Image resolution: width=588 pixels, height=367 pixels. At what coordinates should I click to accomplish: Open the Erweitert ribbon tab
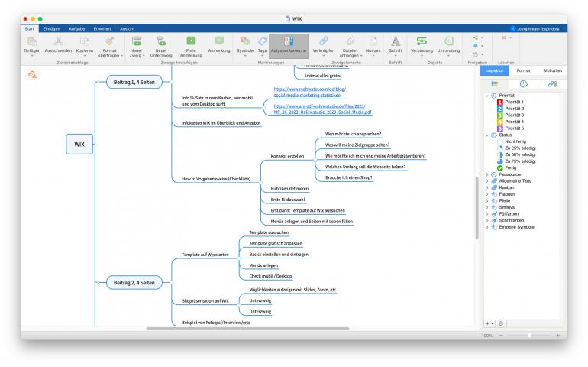[x=102, y=28]
